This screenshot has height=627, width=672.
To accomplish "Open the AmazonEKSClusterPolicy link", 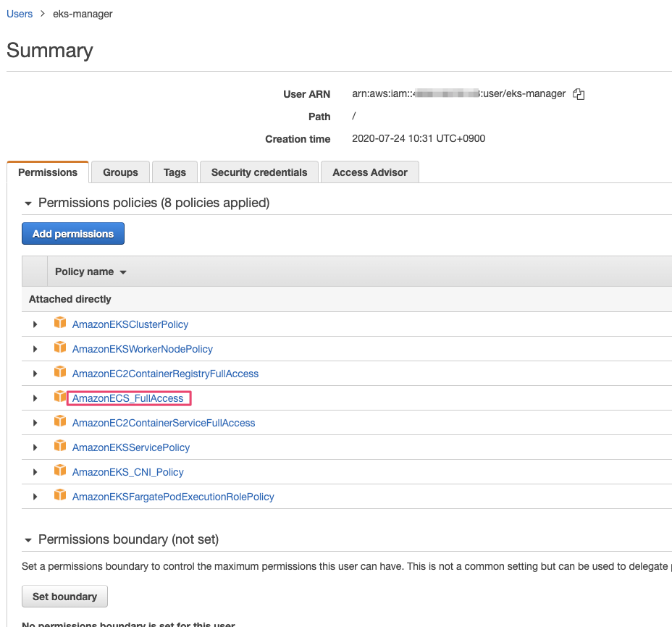I will click(x=130, y=324).
